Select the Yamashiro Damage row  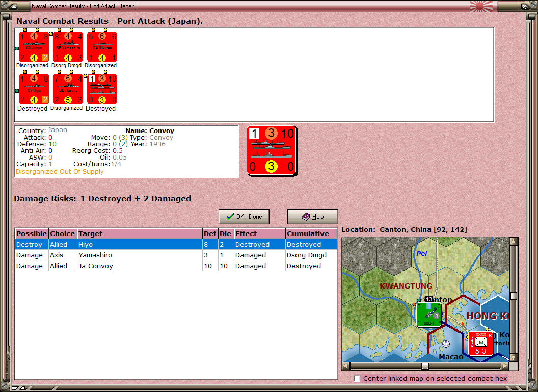(x=176, y=255)
